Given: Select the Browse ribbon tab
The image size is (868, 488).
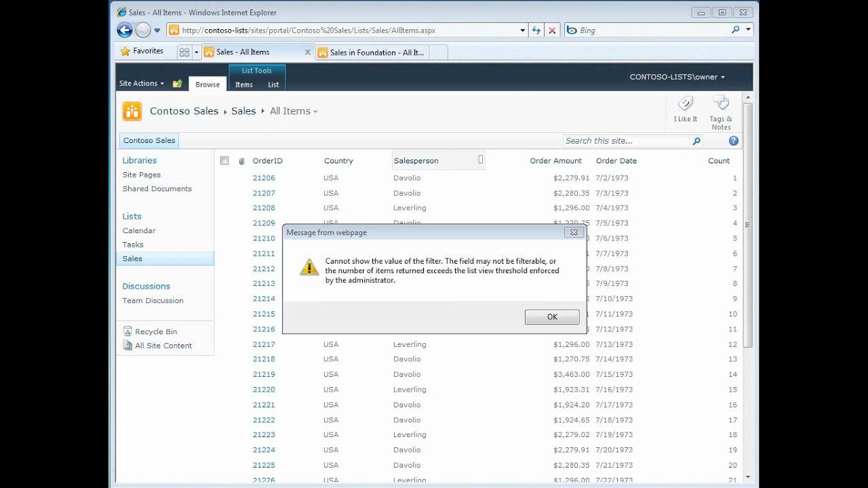Looking at the screenshot, I should 208,85.
